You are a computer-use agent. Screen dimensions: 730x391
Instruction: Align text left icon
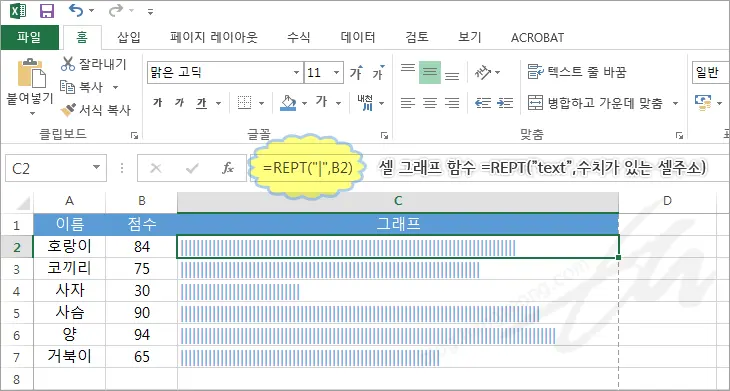[408, 103]
